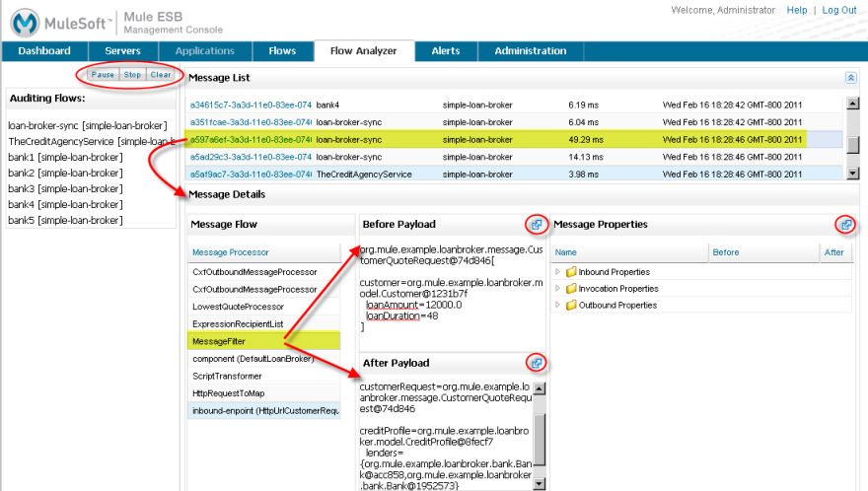Viewport: 868px width, 491px height.
Task: Open the Help link
Action: pyautogui.click(x=797, y=10)
